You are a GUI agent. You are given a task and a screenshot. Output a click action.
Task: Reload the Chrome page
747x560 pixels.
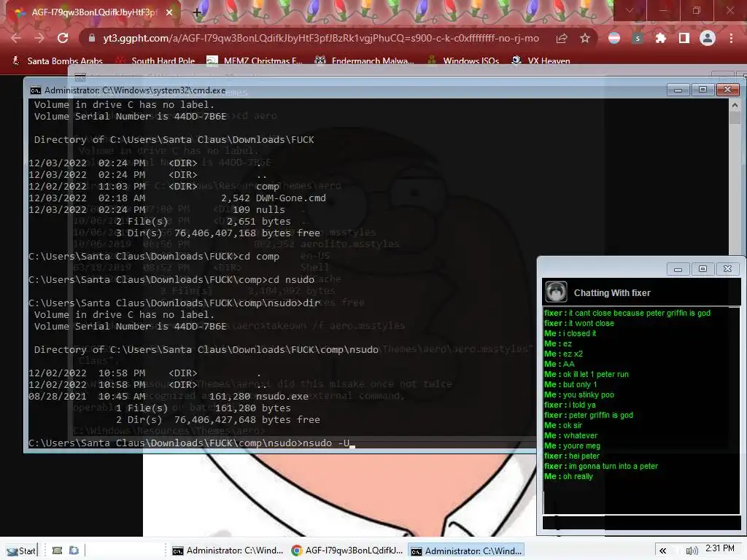point(63,38)
